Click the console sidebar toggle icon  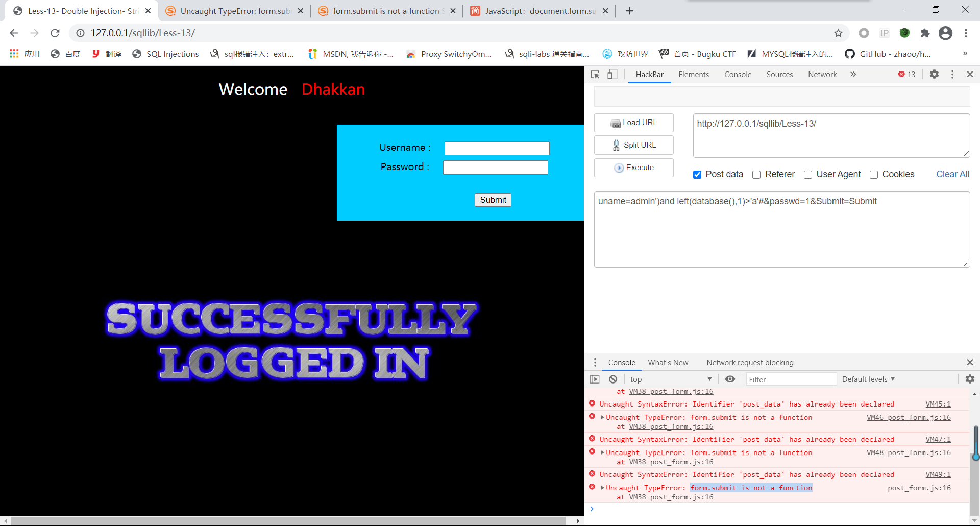click(595, 379)
